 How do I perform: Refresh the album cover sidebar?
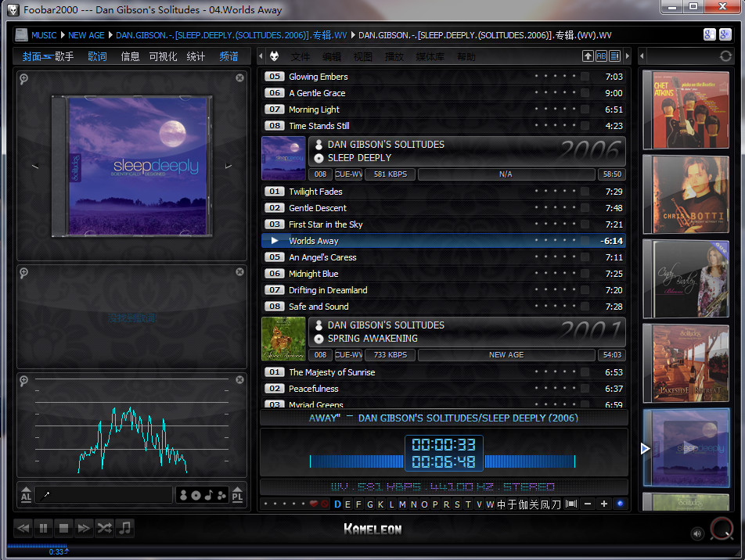tap(725, 56)
